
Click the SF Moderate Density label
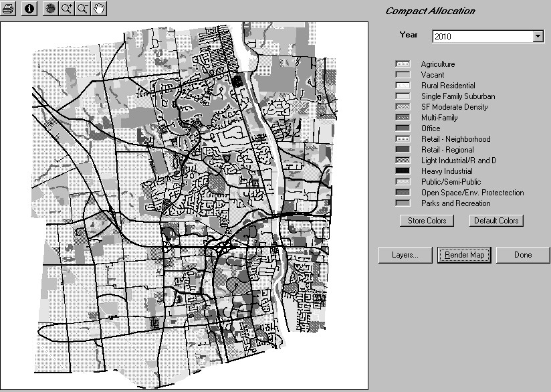pyautogui.click(x=454, y=107)
